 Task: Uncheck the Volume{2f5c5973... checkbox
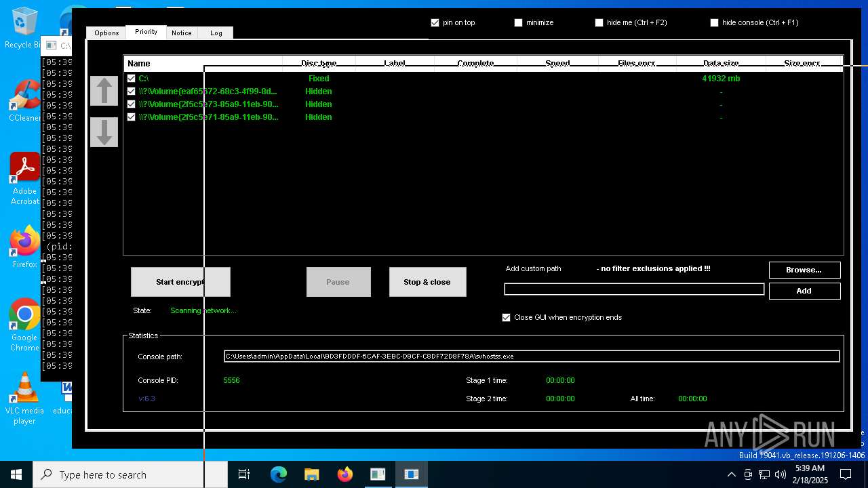click(132, 104)
